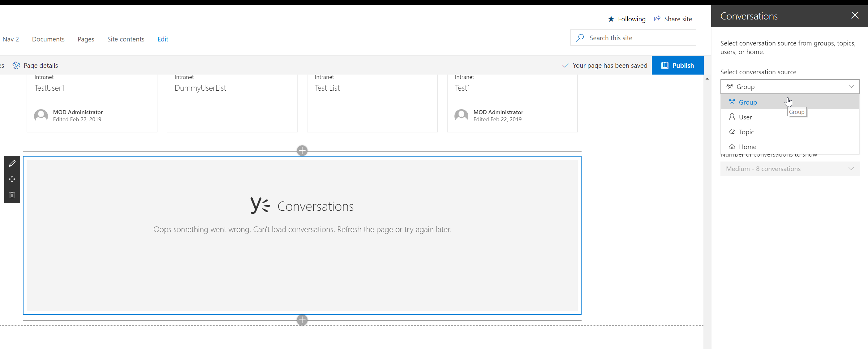Close the Conversations panel
This screenshot has width=868, height=349.
coord(855,15)
